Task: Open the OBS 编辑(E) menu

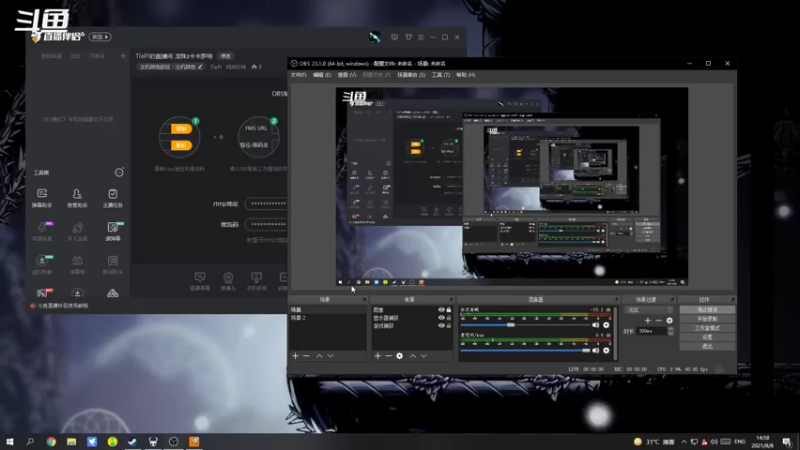Action: pyautogui.click(x=322, y=75)
